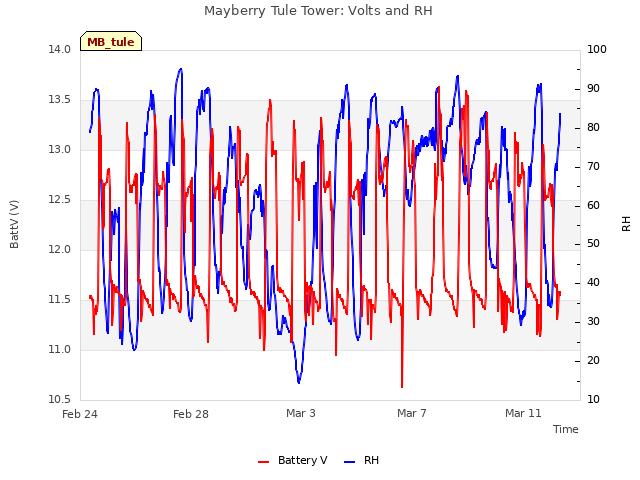Click the BattV (V) axis title
This screenshot has height=480, width=640.
pos(14,224)
